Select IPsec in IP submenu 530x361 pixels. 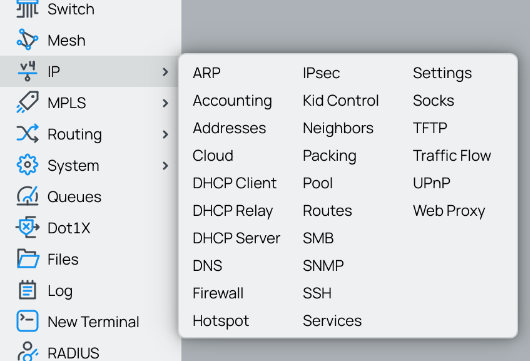point(321,73)
